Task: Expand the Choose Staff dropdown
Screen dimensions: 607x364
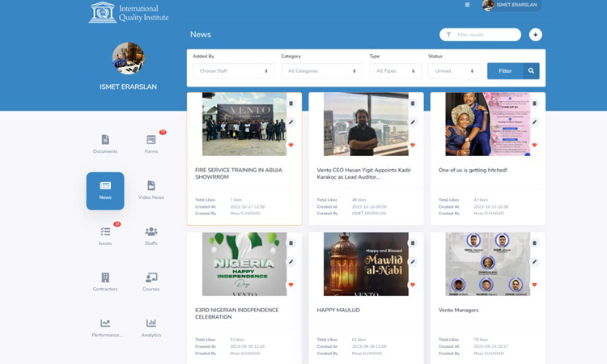Action: 233,71
